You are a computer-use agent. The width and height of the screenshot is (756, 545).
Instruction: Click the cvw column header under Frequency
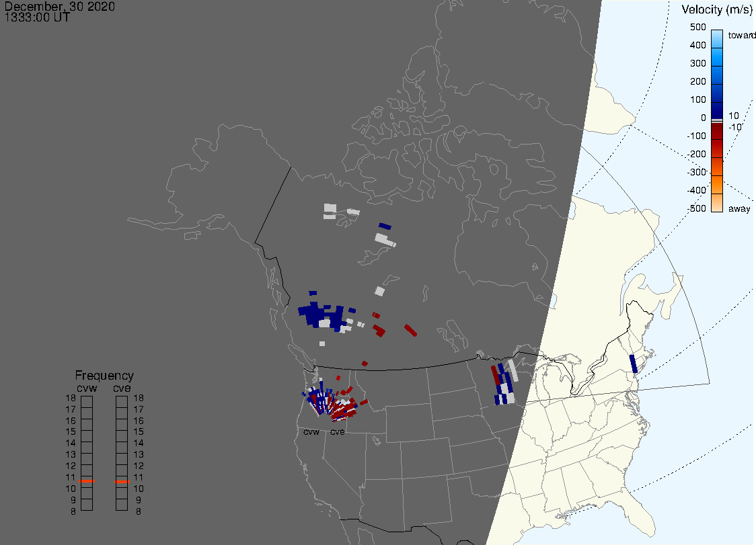[x=87, y=388]
